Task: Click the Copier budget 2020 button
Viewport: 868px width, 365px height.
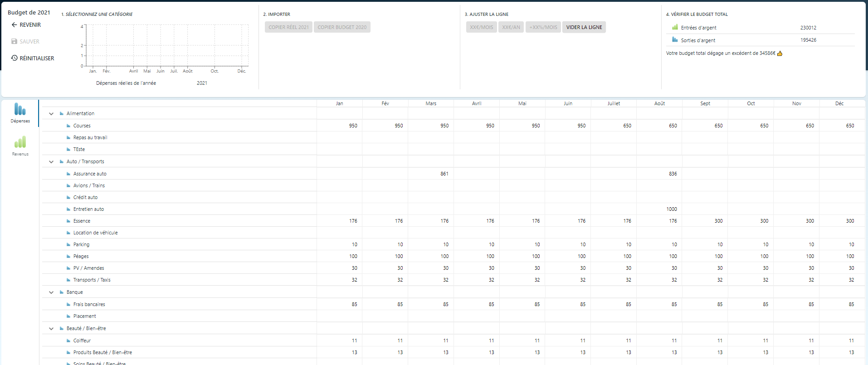Action: (342, 27)
